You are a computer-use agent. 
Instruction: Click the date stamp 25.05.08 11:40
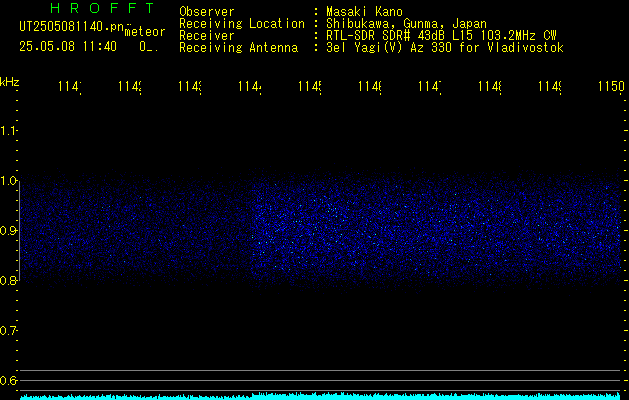click(68, 46)
